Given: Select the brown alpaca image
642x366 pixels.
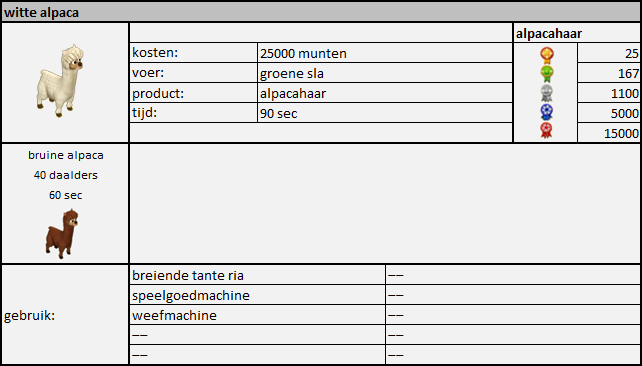Looking at the screenshot, I should tap(62, 234).
